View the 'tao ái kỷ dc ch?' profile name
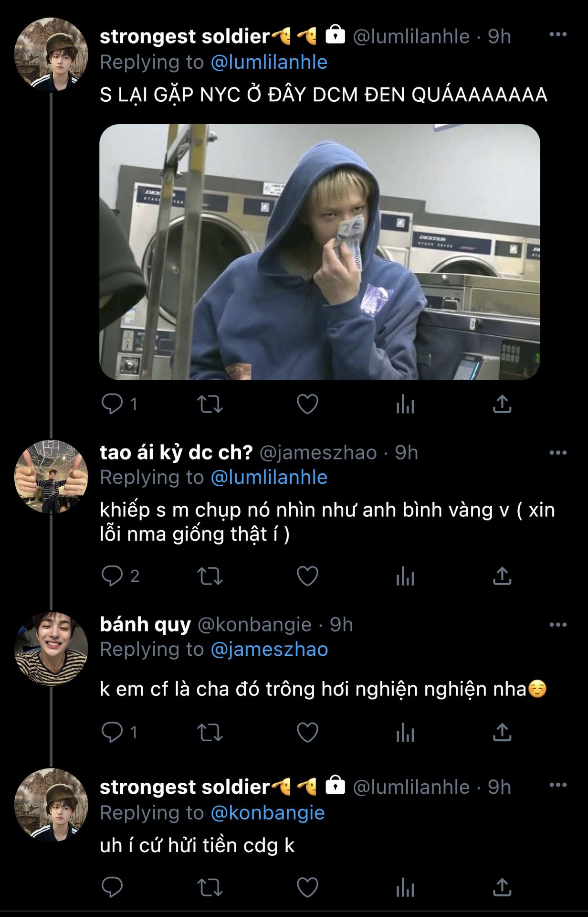 click(176, 452)
